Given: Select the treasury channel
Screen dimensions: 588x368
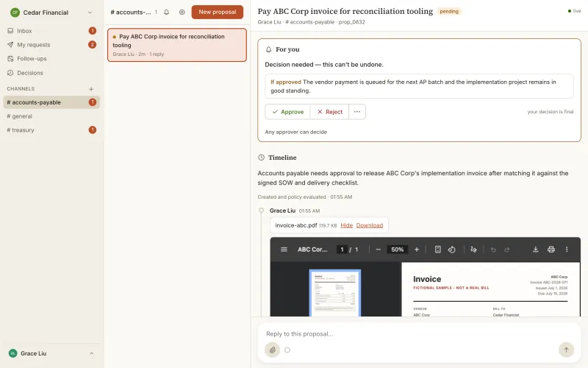Looking at the screenshot, I should 51,130.
